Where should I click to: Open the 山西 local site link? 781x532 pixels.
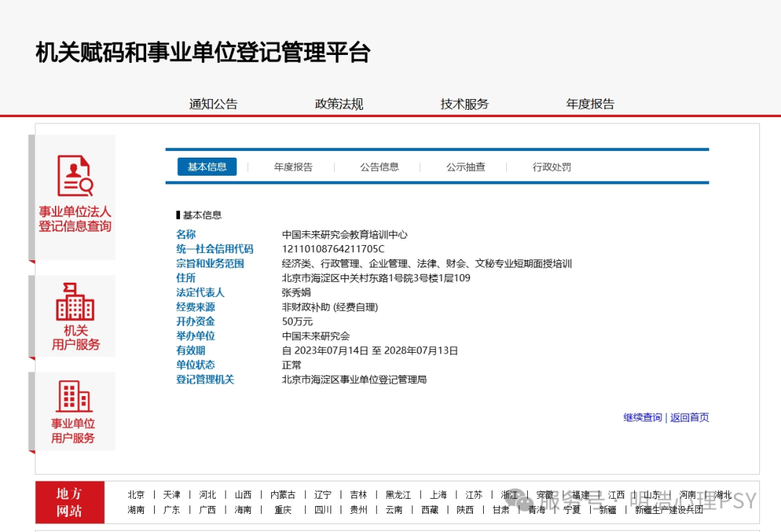(243, 494)
